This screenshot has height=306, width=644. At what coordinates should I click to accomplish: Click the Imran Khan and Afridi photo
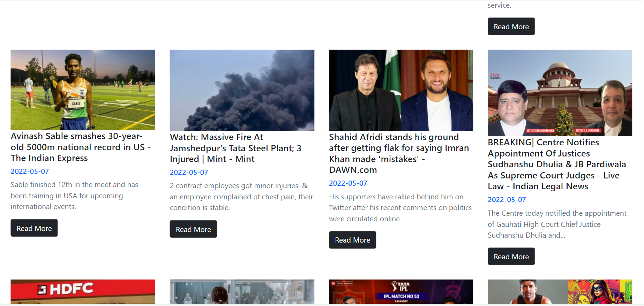[x=401, y=90]
